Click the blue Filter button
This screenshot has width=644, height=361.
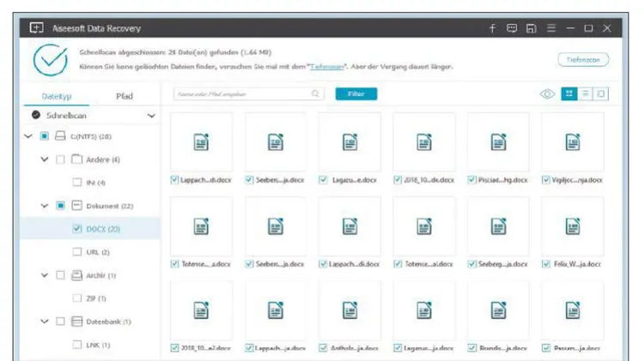pyautogui.click(x=356, y=93)
